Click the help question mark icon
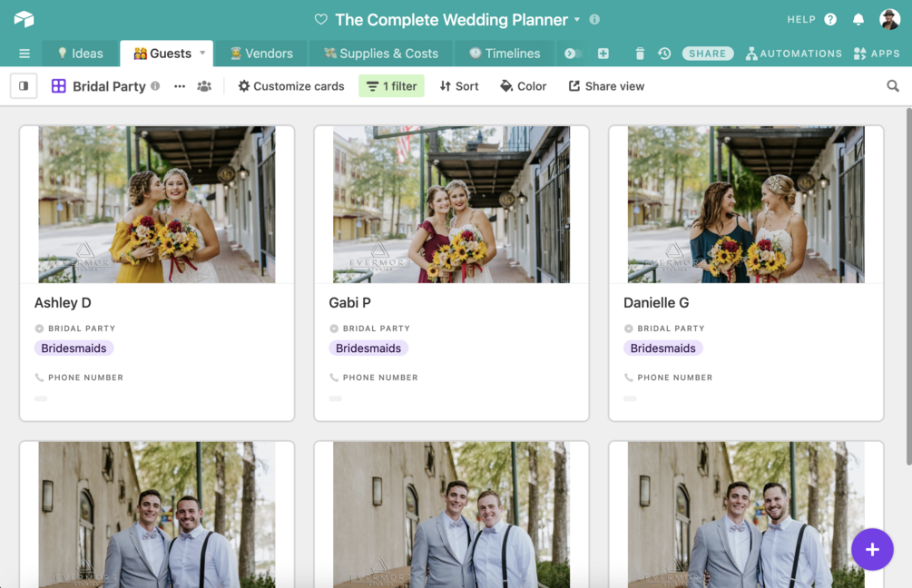 (830, 19)
